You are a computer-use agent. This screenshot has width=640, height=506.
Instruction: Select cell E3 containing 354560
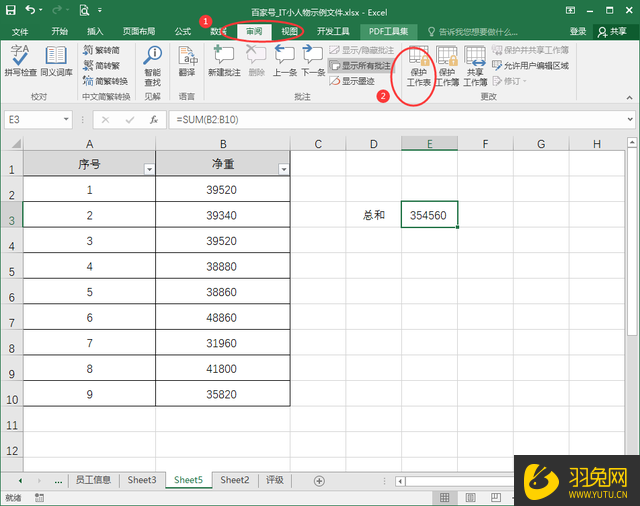coord(429,215)
